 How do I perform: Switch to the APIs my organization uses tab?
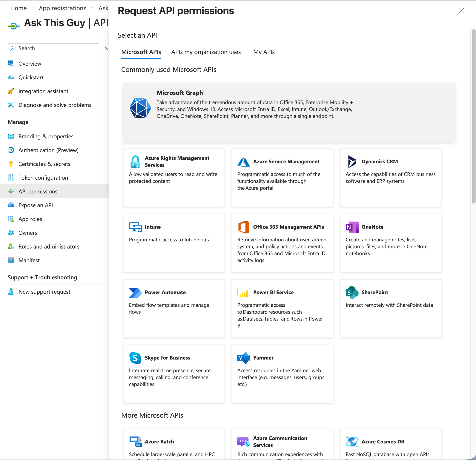206,52
